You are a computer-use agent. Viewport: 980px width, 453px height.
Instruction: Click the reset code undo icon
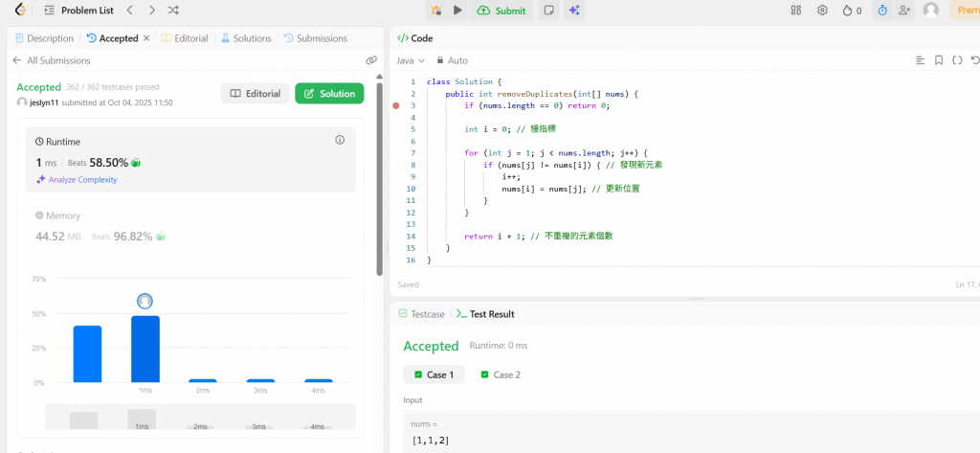pos(975,60)
